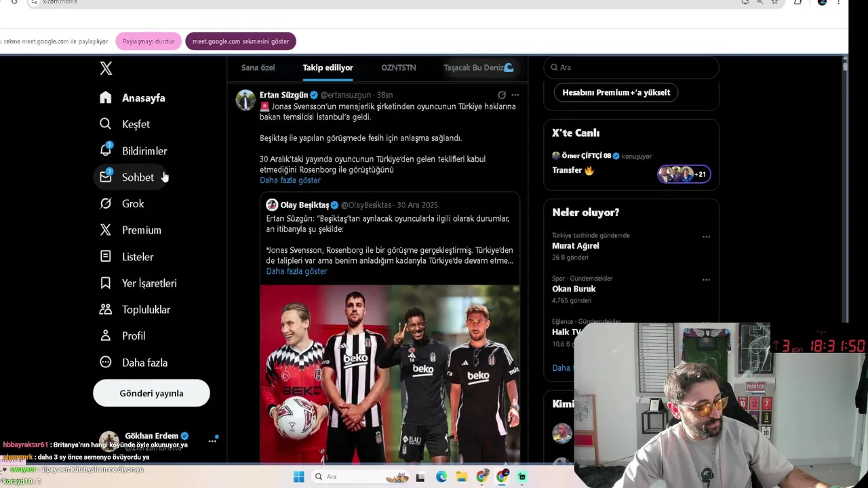Click the 38sn post timestamp

point(384,95)
